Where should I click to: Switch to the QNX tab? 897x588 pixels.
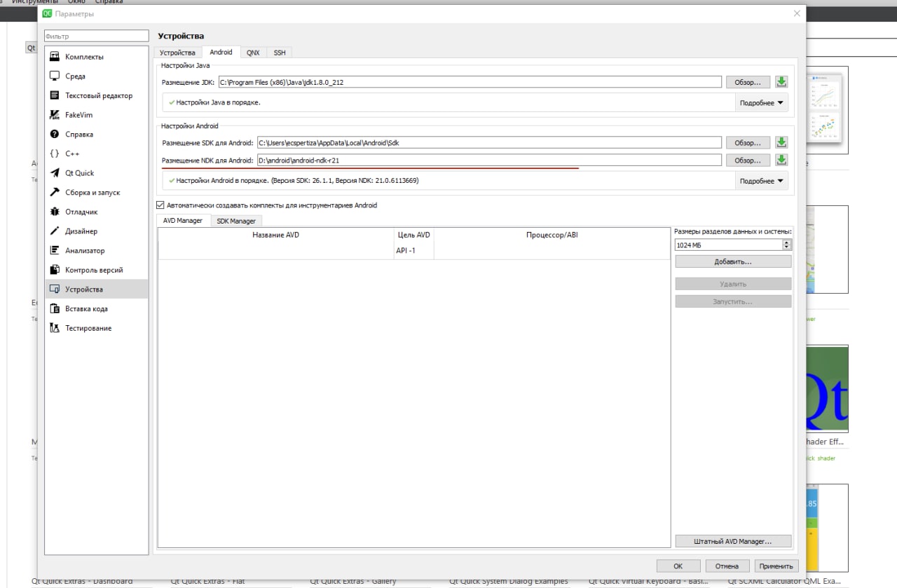coord(253,53)
